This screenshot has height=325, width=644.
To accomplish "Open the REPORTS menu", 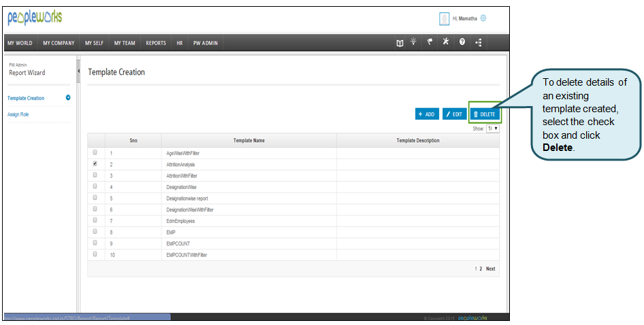I will point(156,43).
